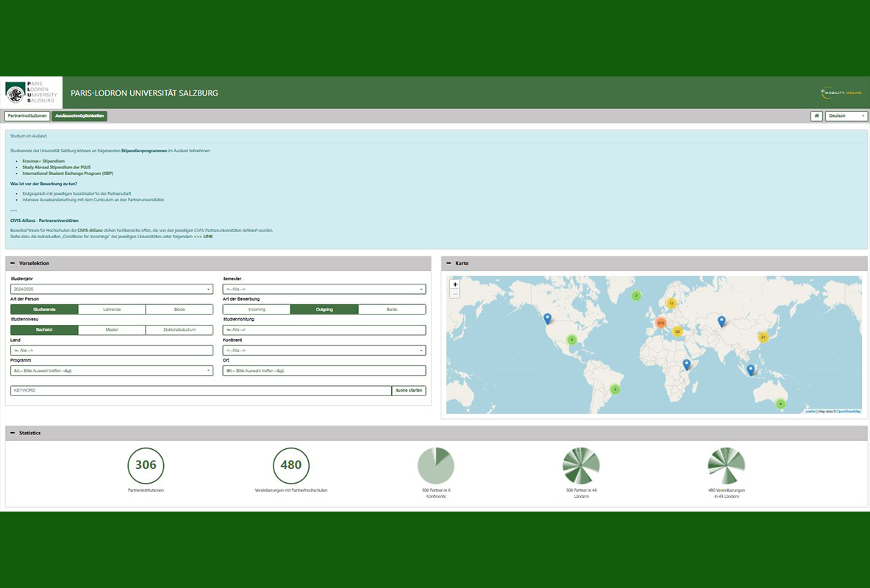The image size is (870, 588).
Task: Click the Mobility-Online logo
Action: click(841, 93)
